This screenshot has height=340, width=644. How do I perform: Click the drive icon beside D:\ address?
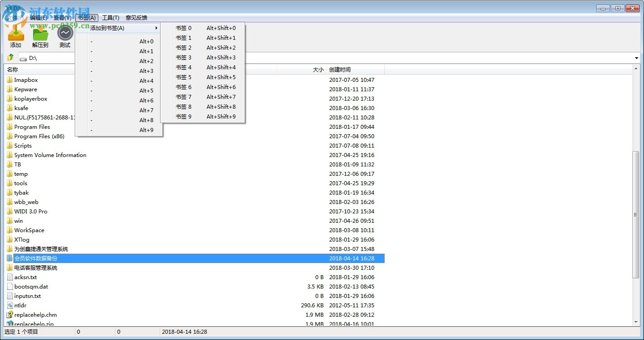click(23, 58)
